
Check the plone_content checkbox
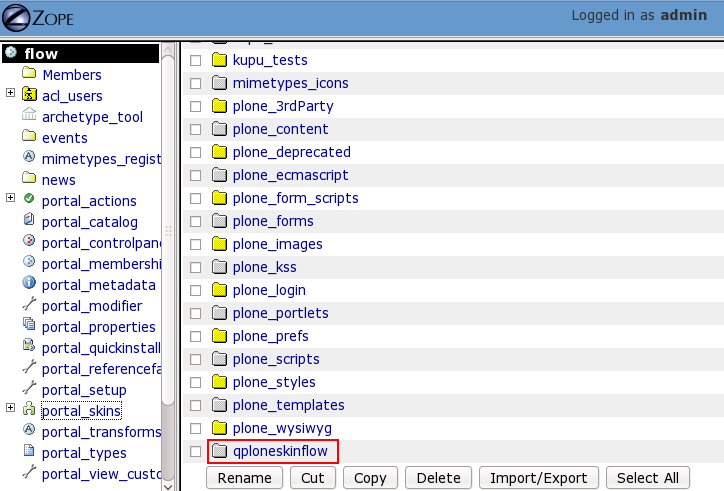[x=196, y=129]
